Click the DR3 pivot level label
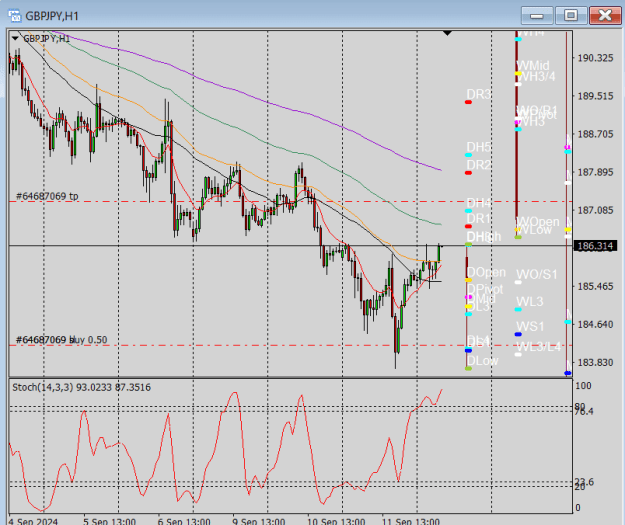 (x=479, y=94)
